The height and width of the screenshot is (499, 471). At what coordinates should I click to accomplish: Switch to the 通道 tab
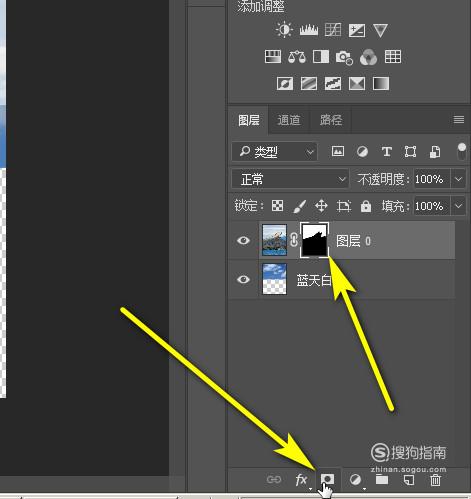click(x=289, y=120)
